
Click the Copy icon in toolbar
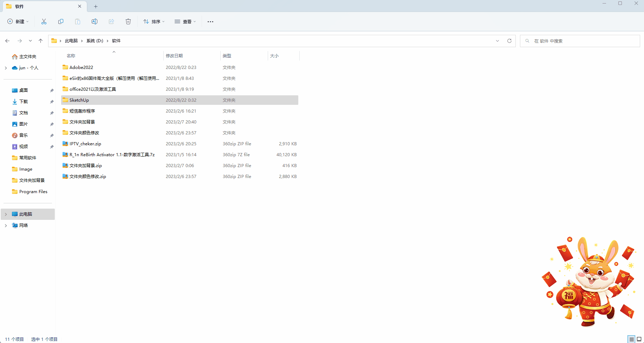point(61,21)
